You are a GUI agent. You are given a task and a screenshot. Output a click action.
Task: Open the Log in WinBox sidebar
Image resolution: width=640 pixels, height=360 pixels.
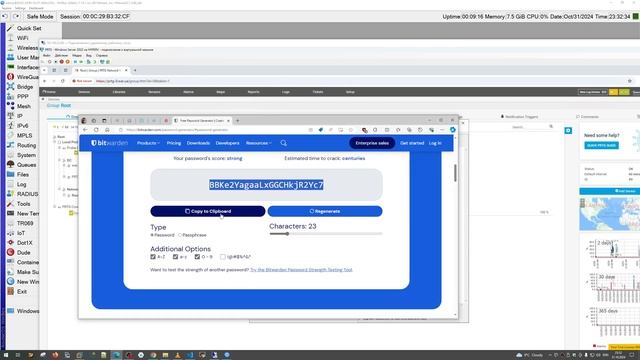(x=17, y=184)
